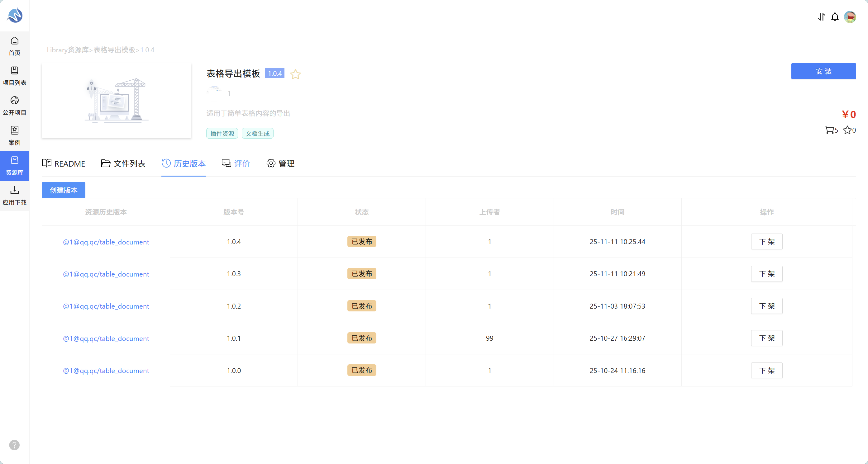
Task: Open the 首页 home sidebar item
Action: tap(15, 46)
